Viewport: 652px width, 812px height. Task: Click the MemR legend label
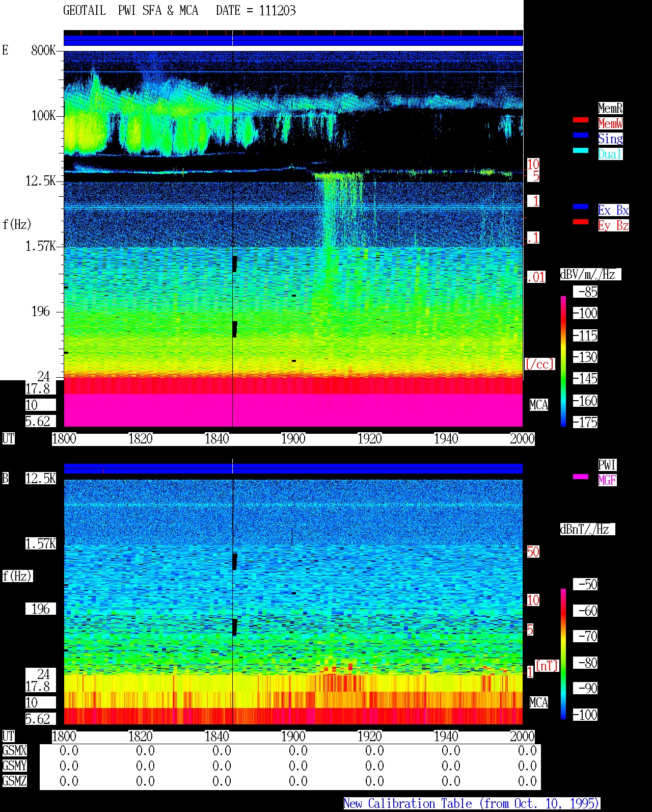tap(610, 108)
